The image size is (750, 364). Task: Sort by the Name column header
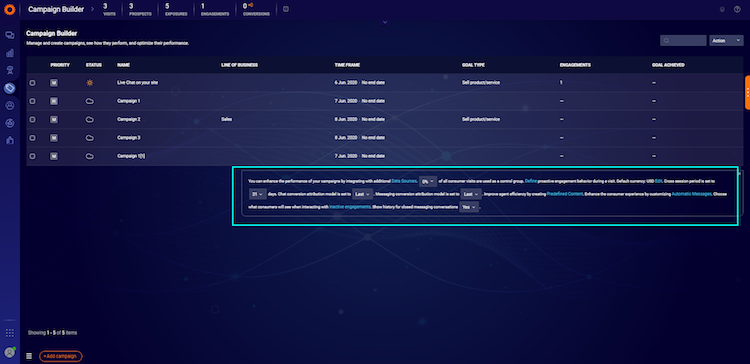click(123, 65)
